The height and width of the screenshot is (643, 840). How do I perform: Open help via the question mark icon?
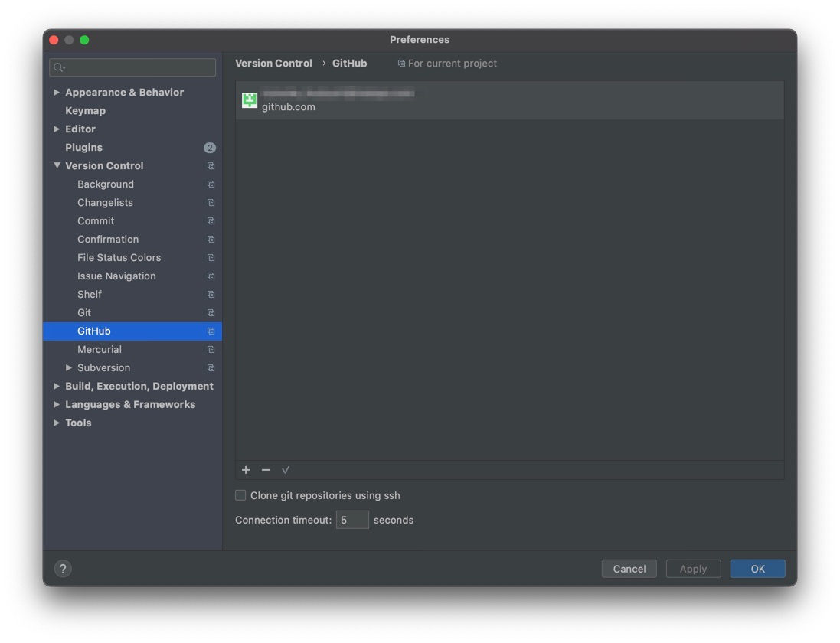pos(63,569)
